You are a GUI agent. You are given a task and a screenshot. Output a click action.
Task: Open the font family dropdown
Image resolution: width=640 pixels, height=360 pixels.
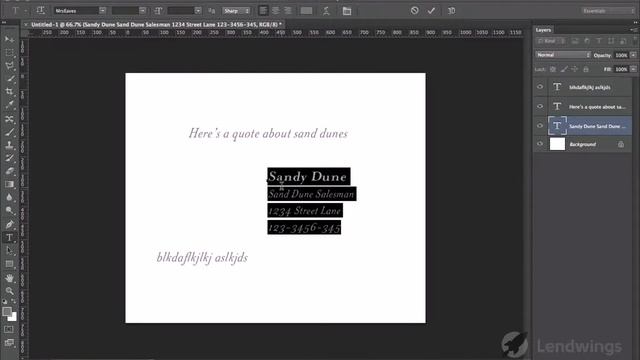click(102, 11)
